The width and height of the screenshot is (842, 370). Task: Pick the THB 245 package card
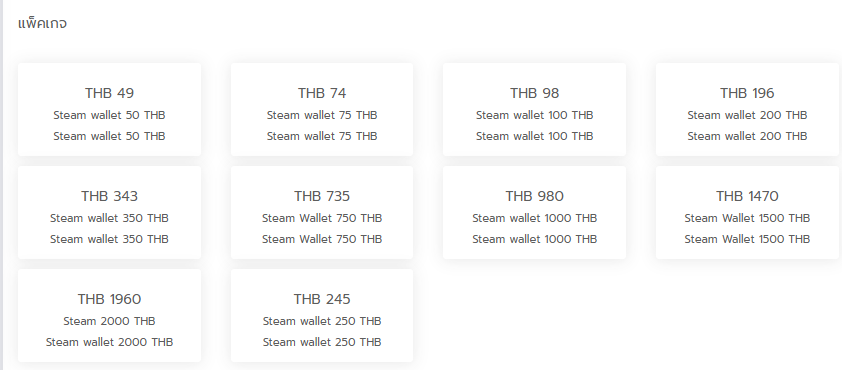322,316
